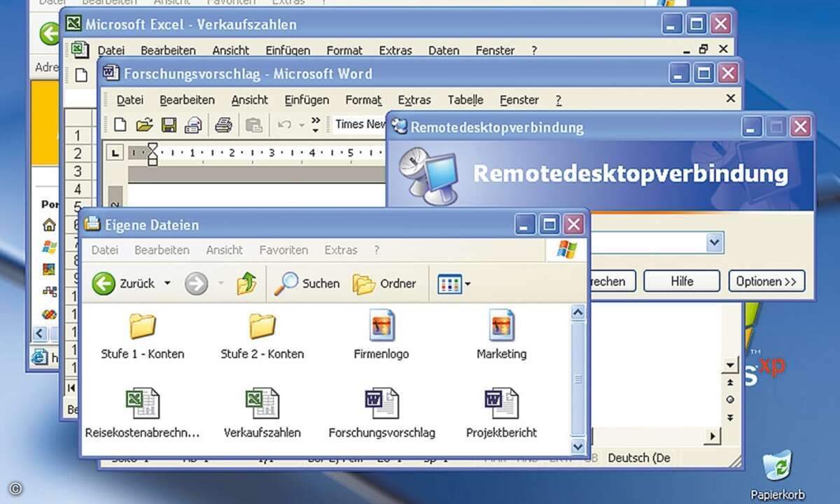Open the ? help menu in Eigene Dateien
Viewport: 840px width, 504px height.
(377, 250)
